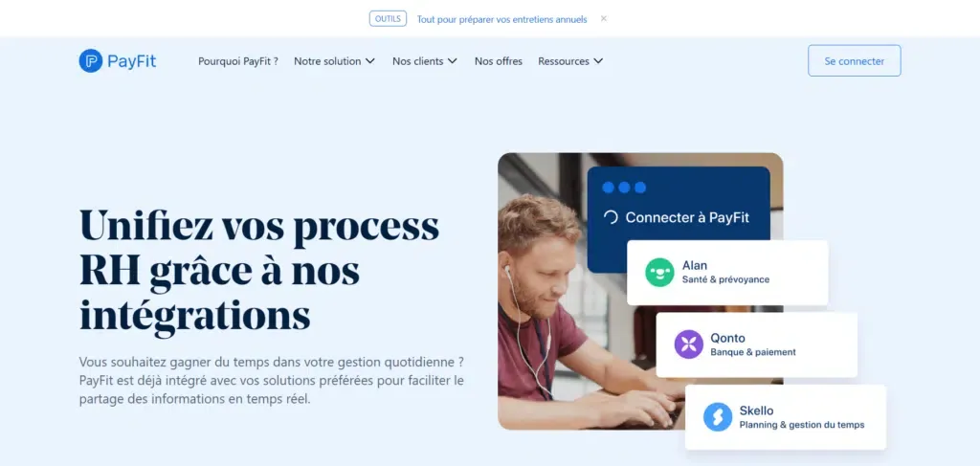The height and width of the screenshot is (466, 980).
Task: Click the purple Qonto icon
Action: pos(689,344)
